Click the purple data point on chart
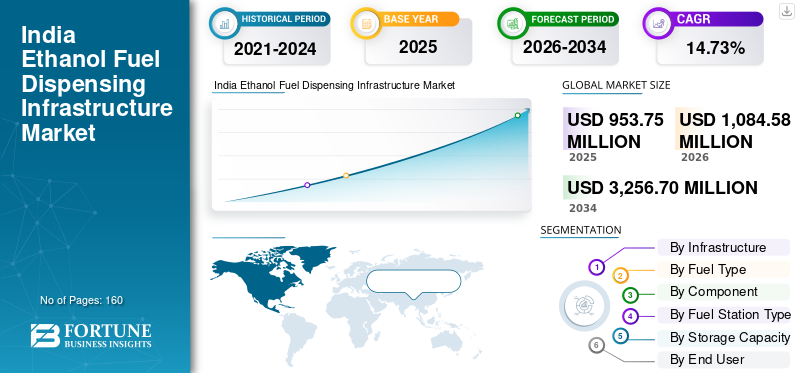Screen dimensions: 800x373 307,185
